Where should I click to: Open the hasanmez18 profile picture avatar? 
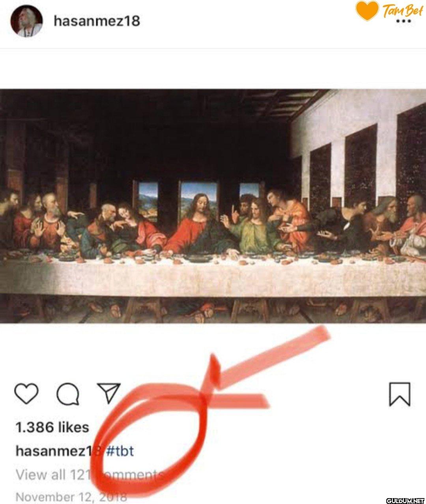pyautogui.click(x=27, y=21)
